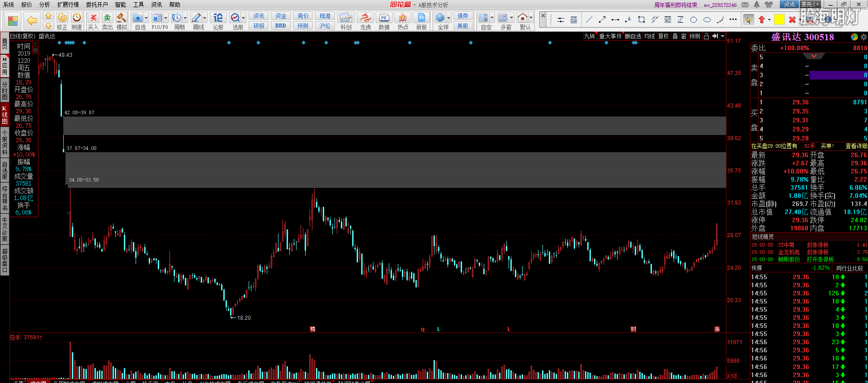Toggle the chart lock icon
This screenshot has width=868, height=383.
click(x=706, y=36)
